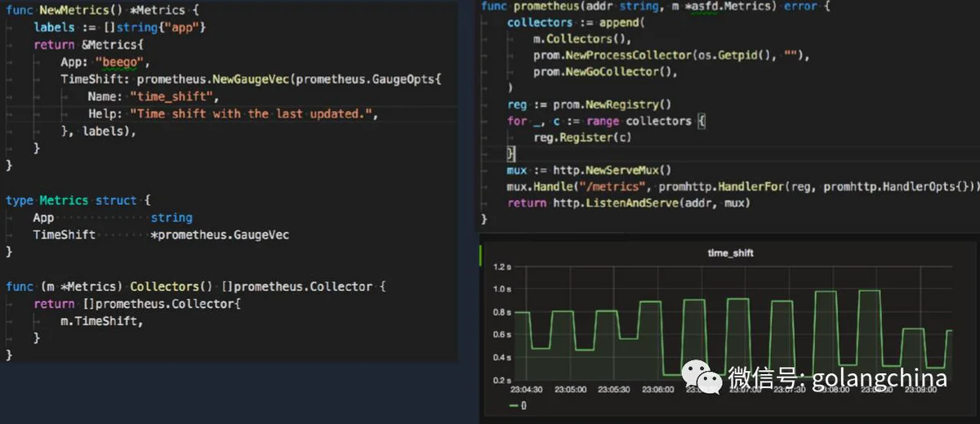Click the 'App: "beego",' line
This screenshot has height=424, width=980.
click(x=105, y=62)
